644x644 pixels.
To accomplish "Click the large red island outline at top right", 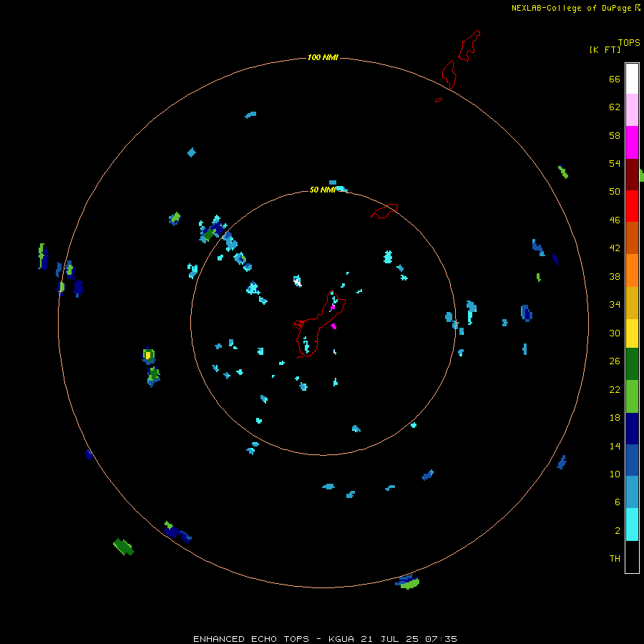I will click(x=469, y=46).
